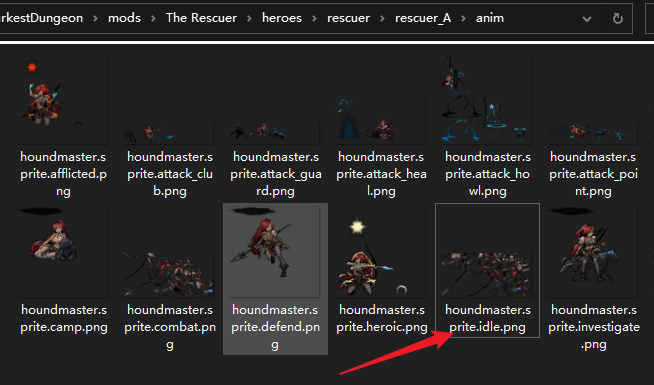Viewport: 654px width, 385px height.
Task: Click the file name houndmaster.sprite.afflicted.png
Action: coord(63,174)
